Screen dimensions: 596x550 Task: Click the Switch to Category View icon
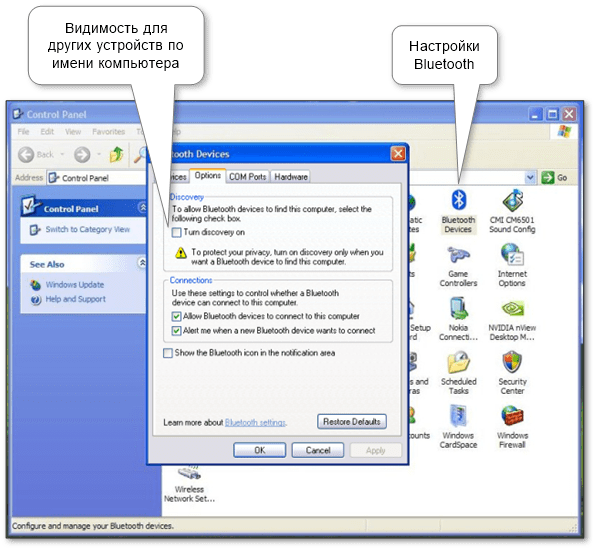pos(35,230)
